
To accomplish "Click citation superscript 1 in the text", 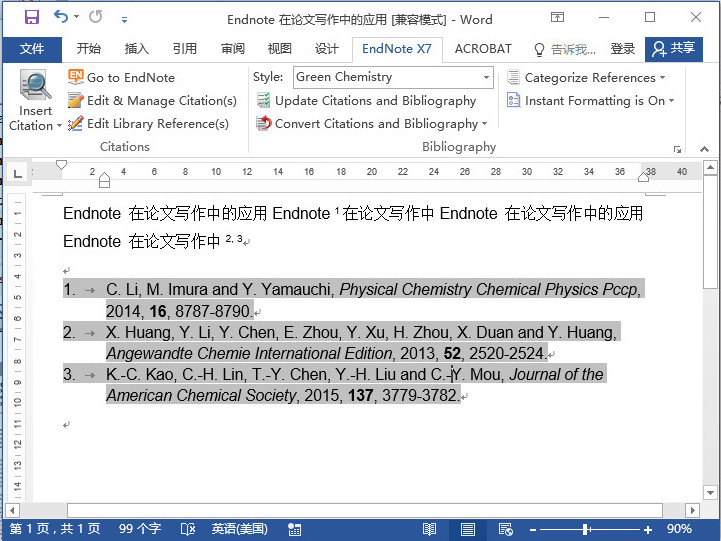I will click(x=337, y=211).
